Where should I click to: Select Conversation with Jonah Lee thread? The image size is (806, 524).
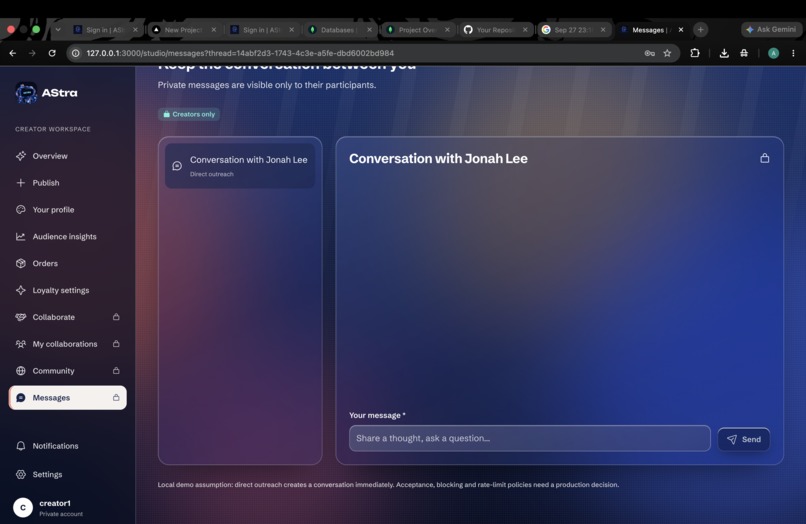click(240, 166)
